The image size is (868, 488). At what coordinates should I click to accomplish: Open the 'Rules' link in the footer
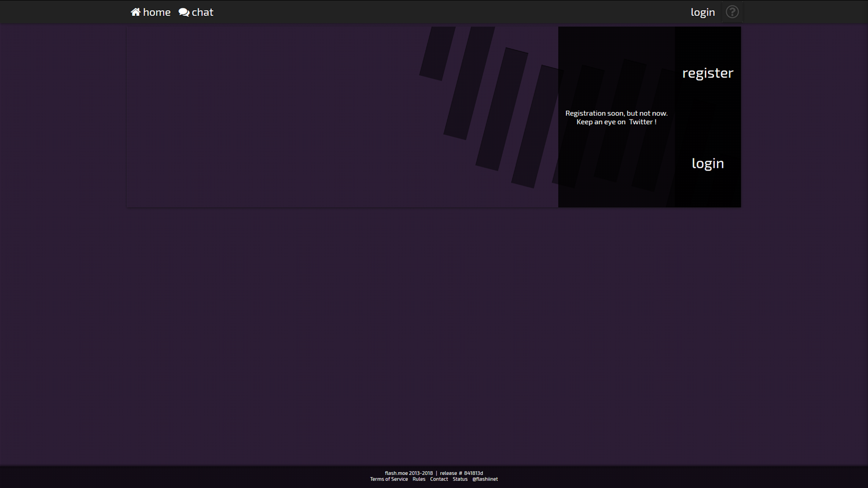tap(419, 479)
